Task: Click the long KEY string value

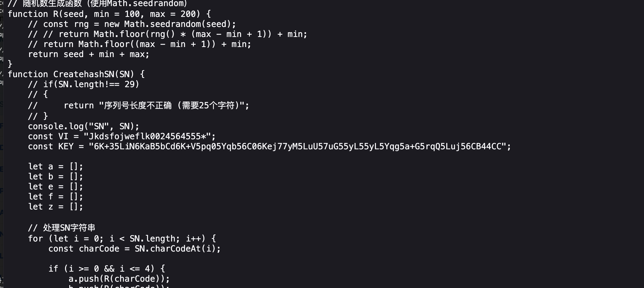Action: coord(297,146)
